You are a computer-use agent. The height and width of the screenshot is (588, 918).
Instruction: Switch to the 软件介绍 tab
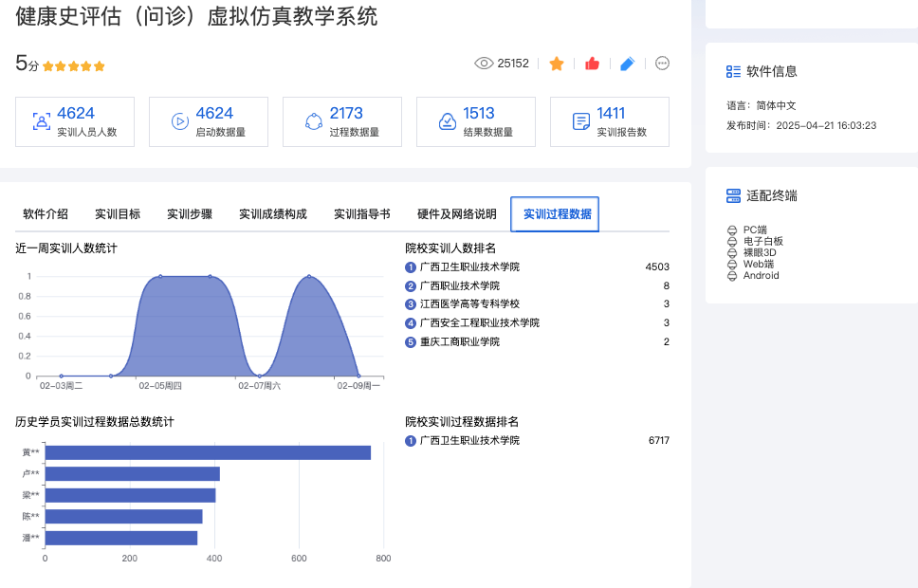(x=46, y=214)
